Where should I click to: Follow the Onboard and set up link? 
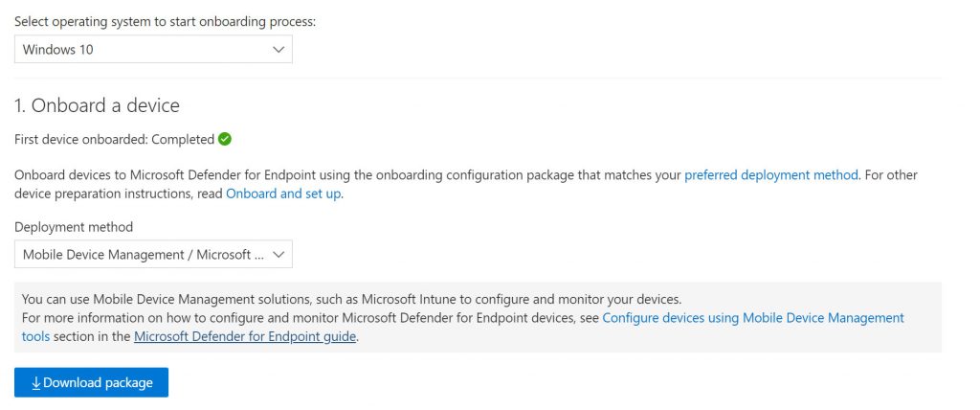(283, 194)
